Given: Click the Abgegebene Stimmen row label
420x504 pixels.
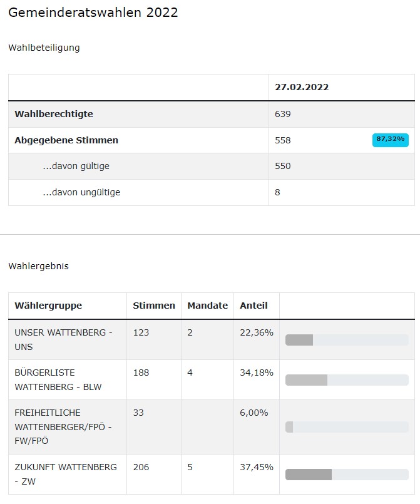Looking at the screenshot, I should (66, 140).
